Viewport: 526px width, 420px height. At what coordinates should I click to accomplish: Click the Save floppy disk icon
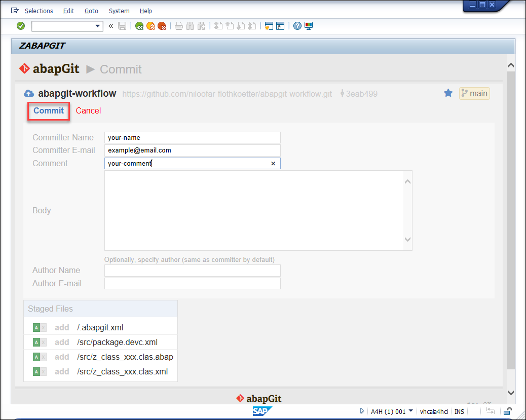(122, 26)
